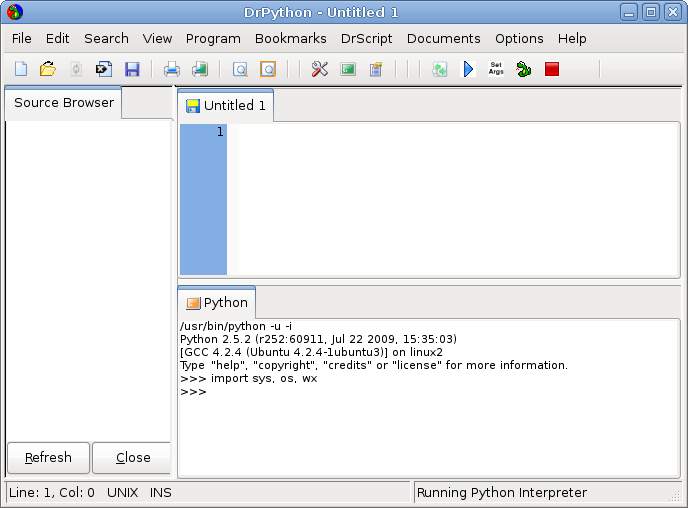The image size is (688, 508).
Task: Stop the program with red square
Action: click(x=552, y=69)
